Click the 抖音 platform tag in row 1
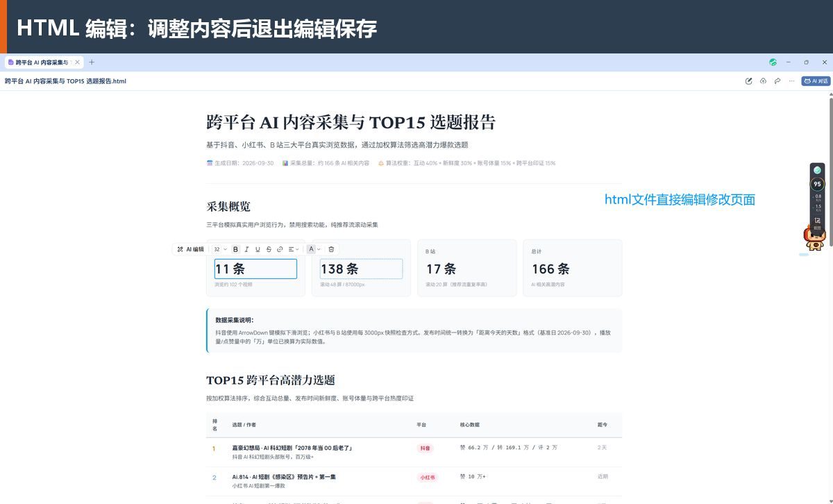 pos(425,448)
